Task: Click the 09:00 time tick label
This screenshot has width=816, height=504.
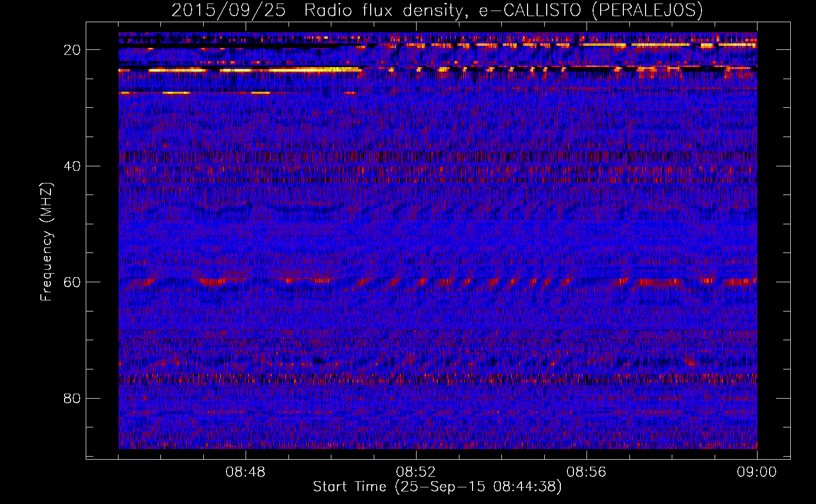Action: (x=756, y=472)
